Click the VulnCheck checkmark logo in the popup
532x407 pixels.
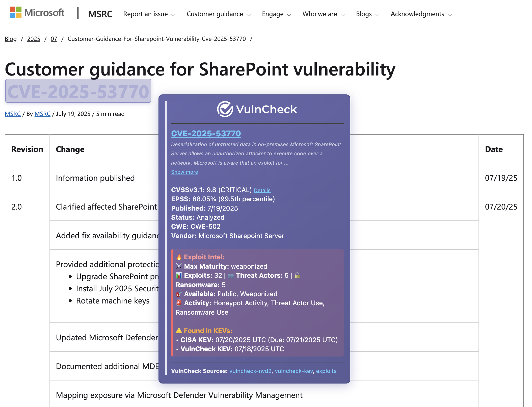(225, 109)
